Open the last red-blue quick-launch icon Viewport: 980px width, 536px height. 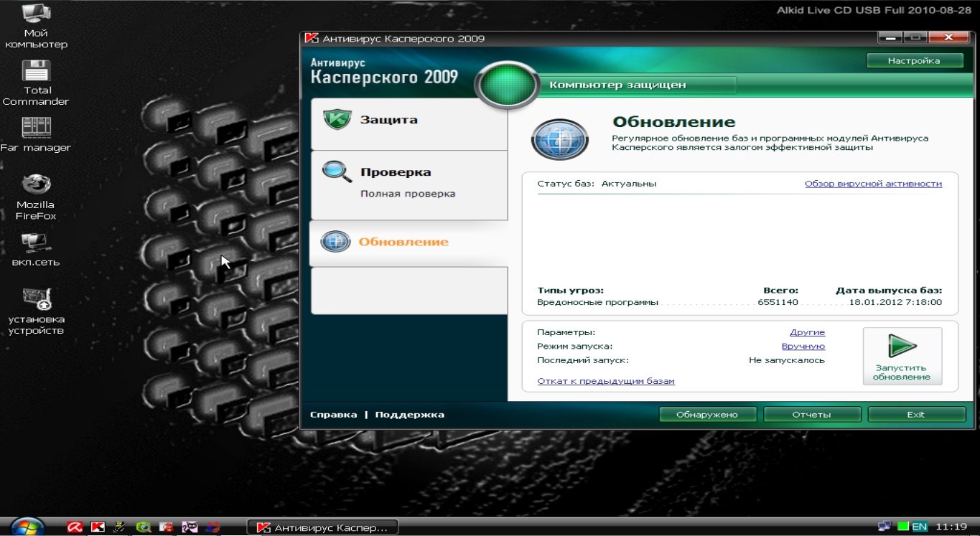coord(213,527)
